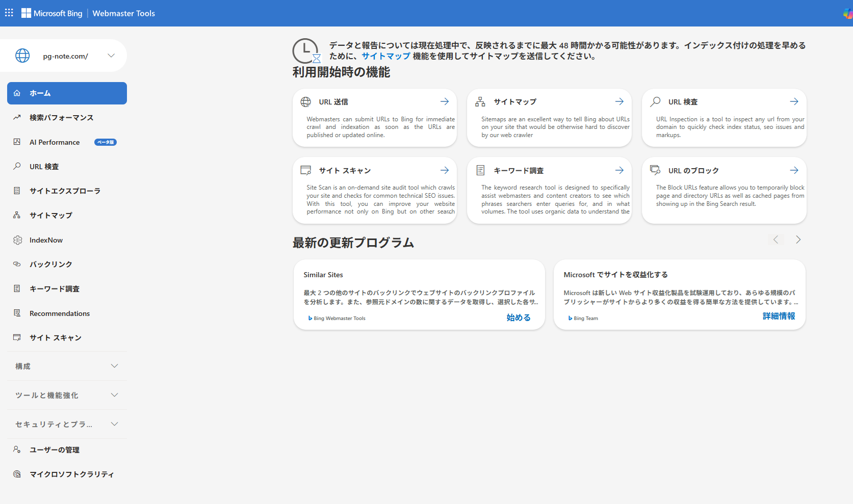Select URL 検査 in the sidebar
The image size is (853, 504).
(67, 167)
